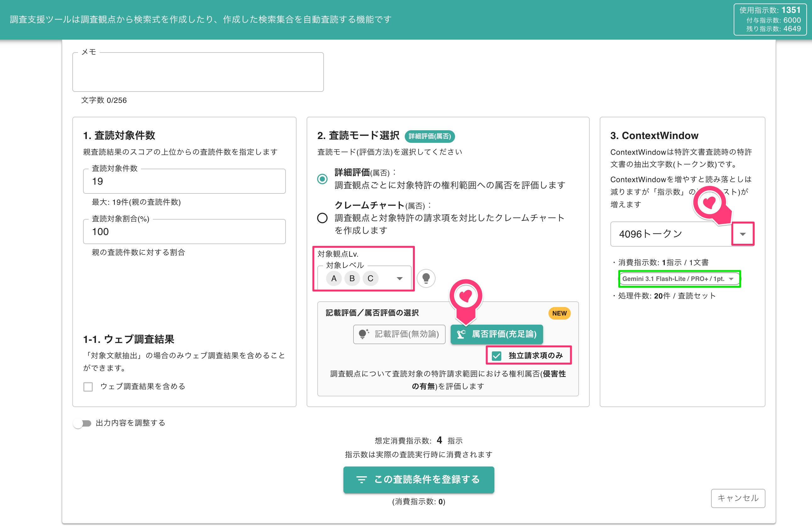Click この査読条件を登録する button
The image size is (812, 531).
418,479
